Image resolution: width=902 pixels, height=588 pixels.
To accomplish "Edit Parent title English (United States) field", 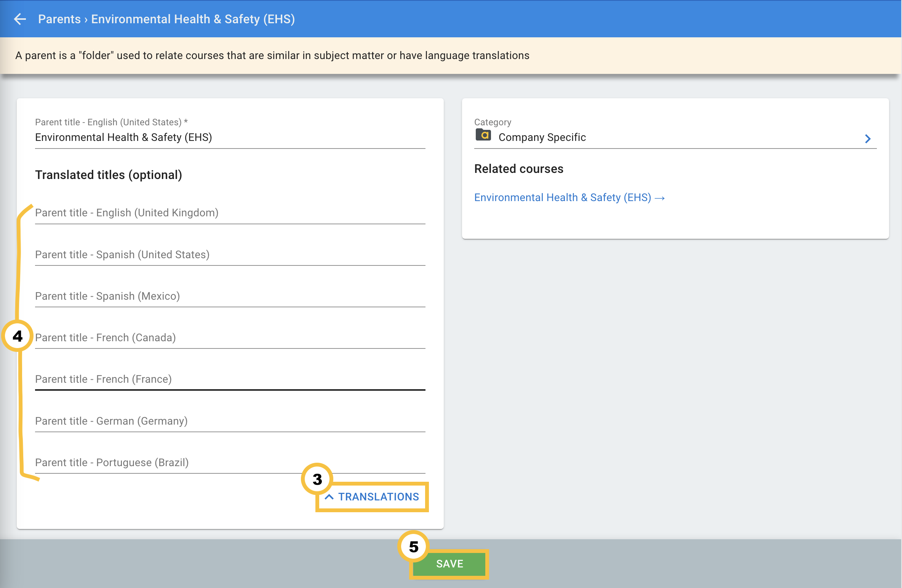I will [x=230, y=137].
